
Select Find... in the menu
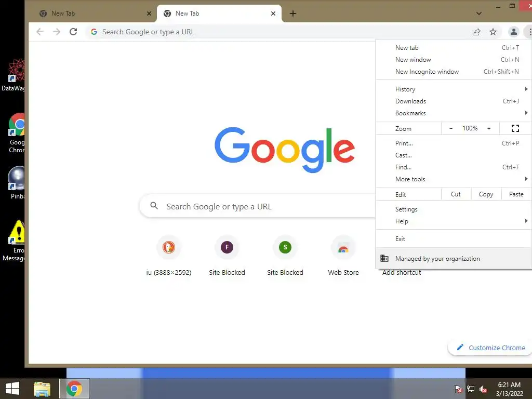(x=454, y=167)
